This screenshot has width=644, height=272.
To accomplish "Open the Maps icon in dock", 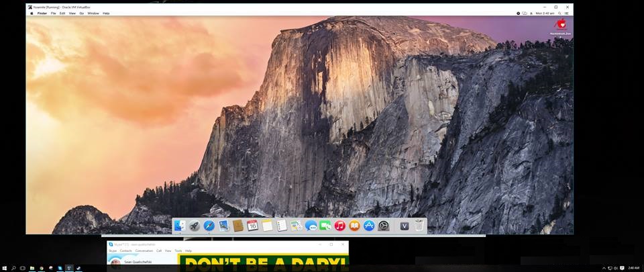I will pyautogui.click(x=296, y=226).
